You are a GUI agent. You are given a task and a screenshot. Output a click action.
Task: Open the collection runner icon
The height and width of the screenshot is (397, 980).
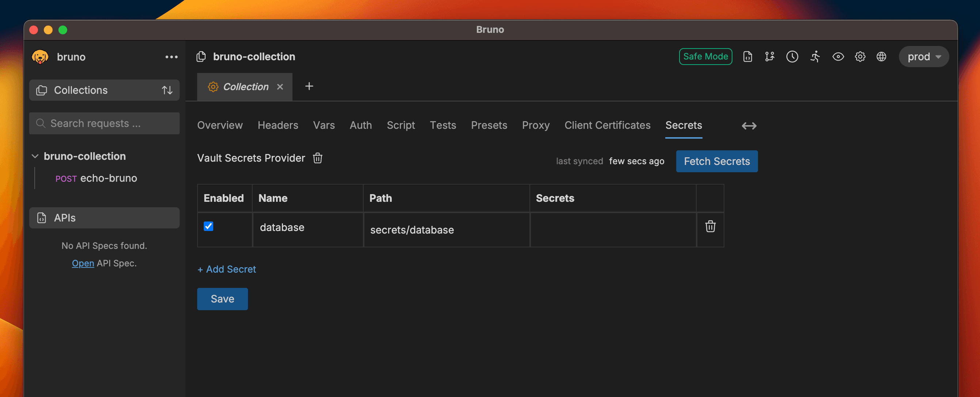click(x=815, y=56)
